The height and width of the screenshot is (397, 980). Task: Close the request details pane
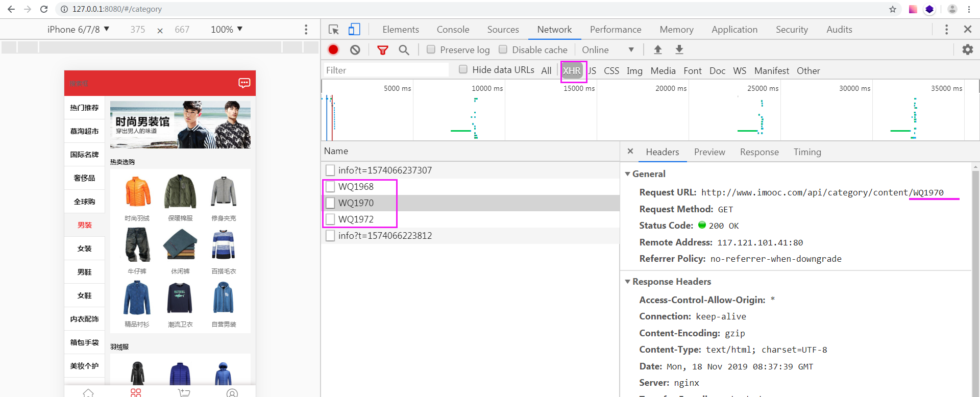[630, 151]
